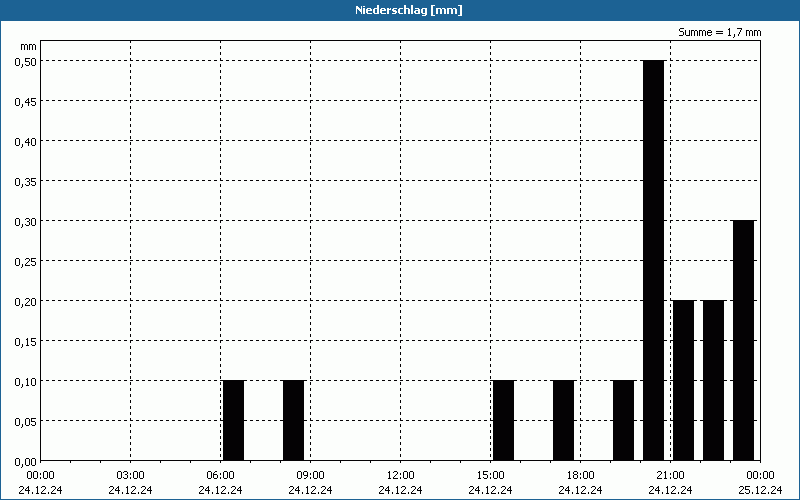Select the 0,30 mm bar before midnight

click(x=743, y=341)
